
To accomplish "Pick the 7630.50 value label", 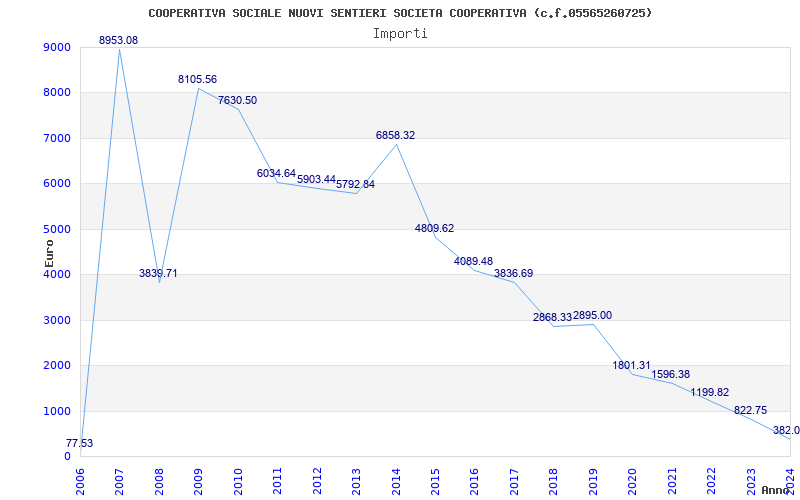I will tap(237, 101).
